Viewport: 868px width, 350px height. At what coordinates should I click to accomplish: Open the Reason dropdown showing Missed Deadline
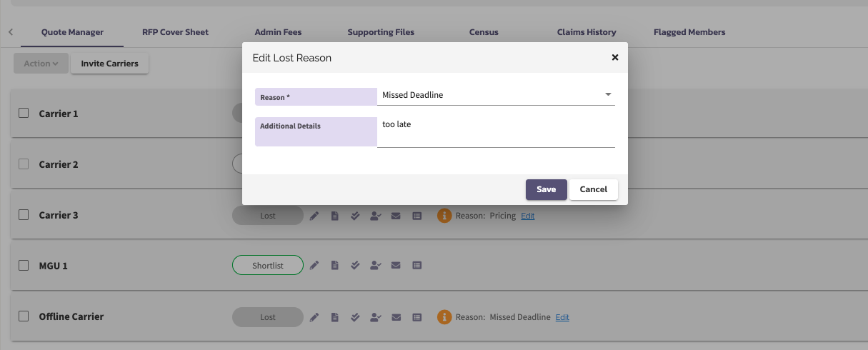click(496, 95)
